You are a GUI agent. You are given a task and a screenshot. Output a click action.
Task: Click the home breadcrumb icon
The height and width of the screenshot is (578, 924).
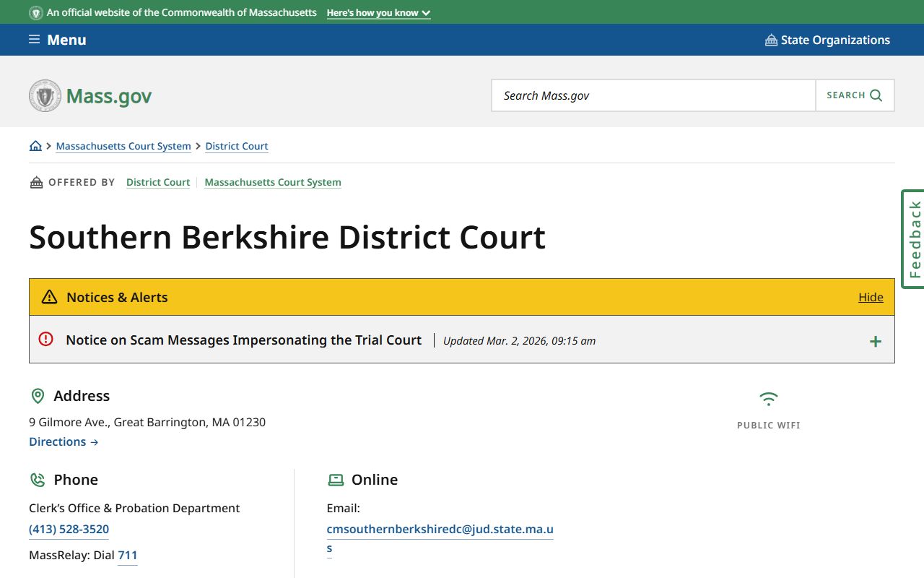coord(35,146)
